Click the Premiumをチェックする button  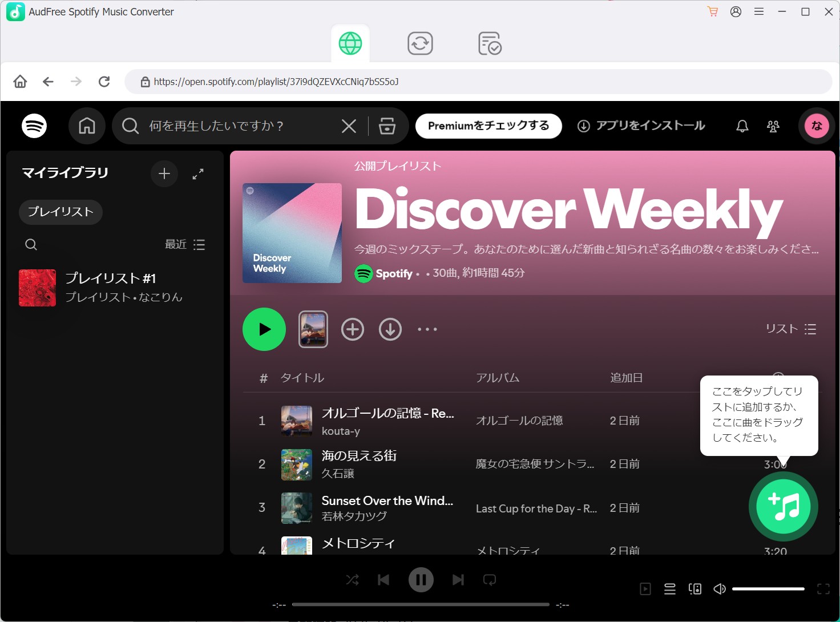click(488, 126)
